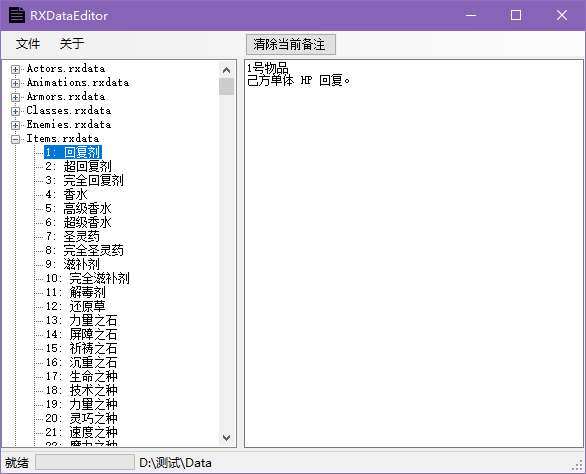Click the tree scrollbar down arrow
Screen dimensions: 586x474
(226, 438)
